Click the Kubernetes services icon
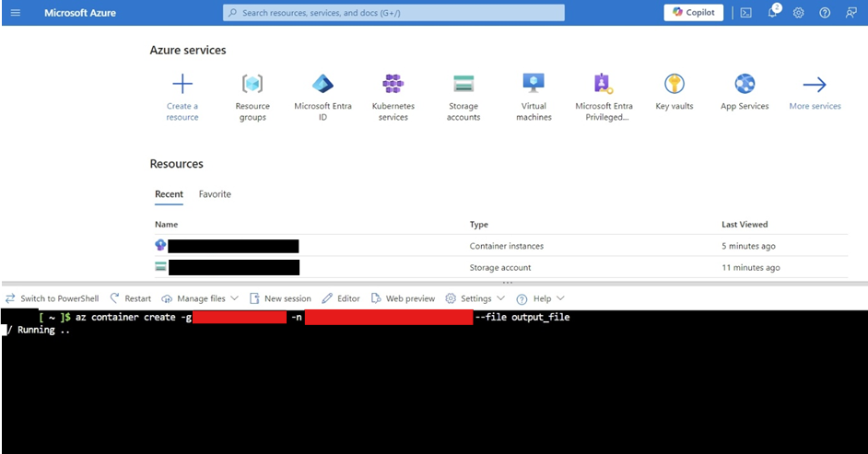The height and width of the screenshot is (454, 868). [x=393, y=85]
